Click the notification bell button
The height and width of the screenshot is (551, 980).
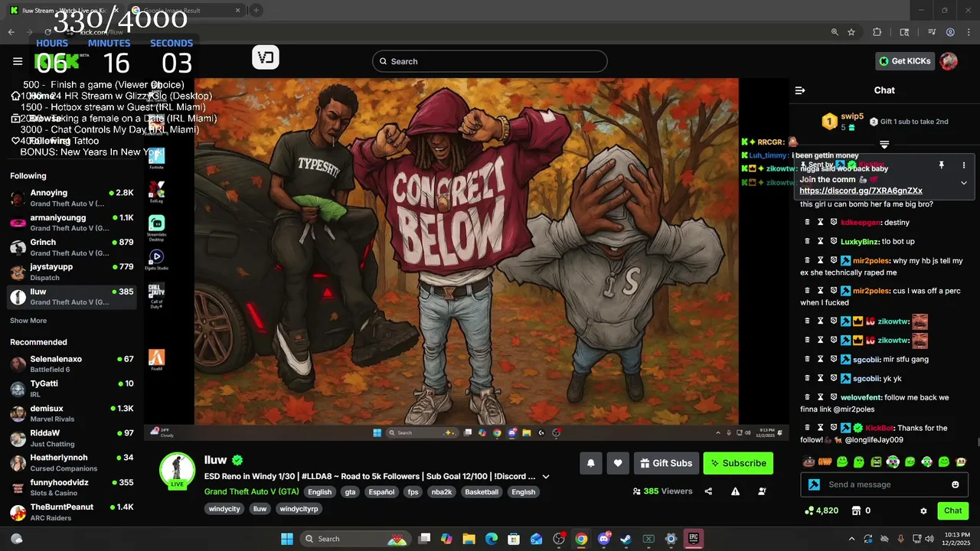click(590, 463)
